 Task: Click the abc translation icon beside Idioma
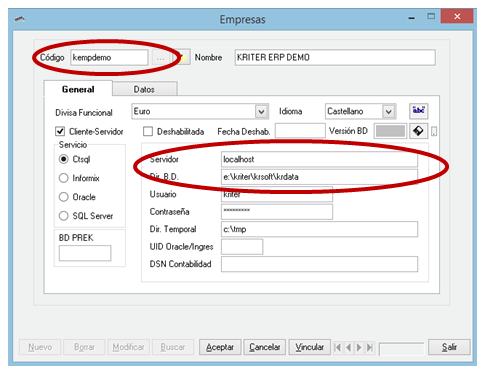pyautogui.click(x=418, y=111)
